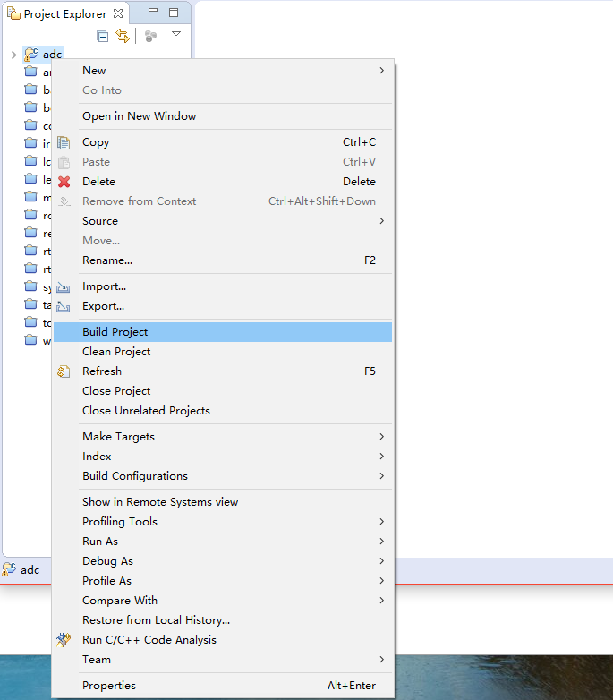613x700 pixels.
Task: Select Build Project from the context menu
Action: 115,332
